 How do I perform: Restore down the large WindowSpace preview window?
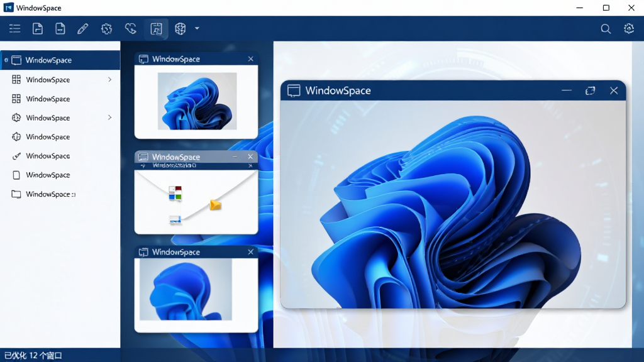click(x=590, y=90)
